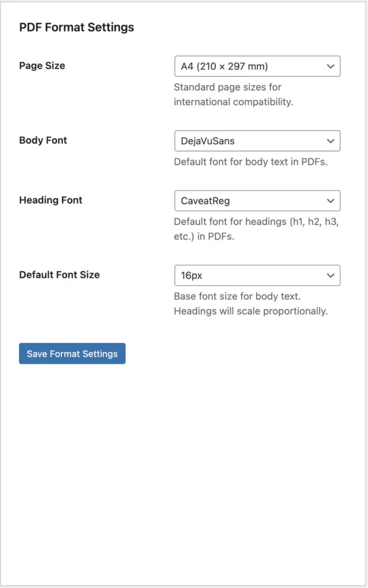368x588 pixels.
Task: Open the Page Size dropdown
Action: (257, 67)
